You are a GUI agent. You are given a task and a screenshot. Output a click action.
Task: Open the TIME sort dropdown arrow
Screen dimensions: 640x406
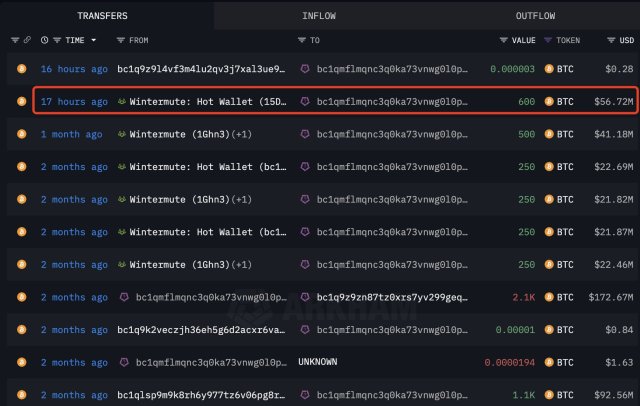tap(94, 40)
